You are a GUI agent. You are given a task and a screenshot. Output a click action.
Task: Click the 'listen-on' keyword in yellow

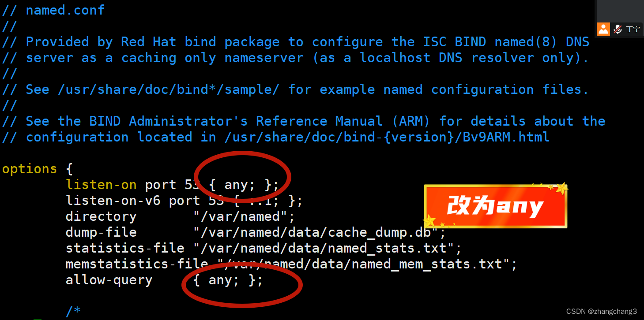[102, 185]
